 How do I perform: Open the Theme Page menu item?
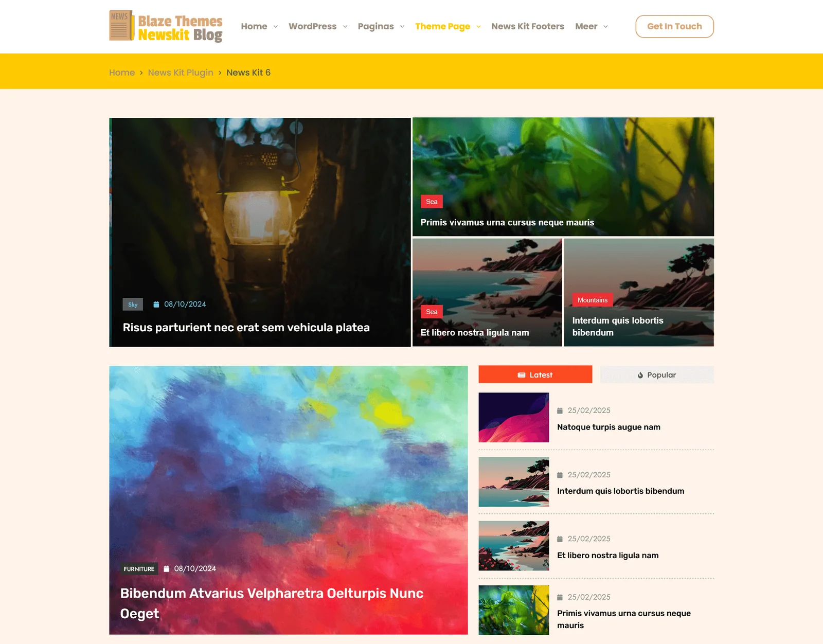coord(442,26)
